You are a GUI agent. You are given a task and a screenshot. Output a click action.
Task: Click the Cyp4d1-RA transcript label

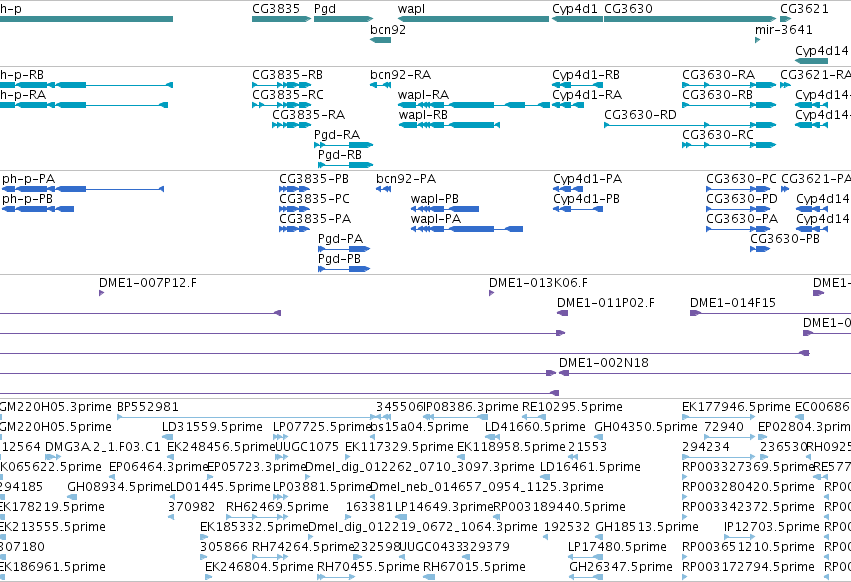tap(587, 94)
